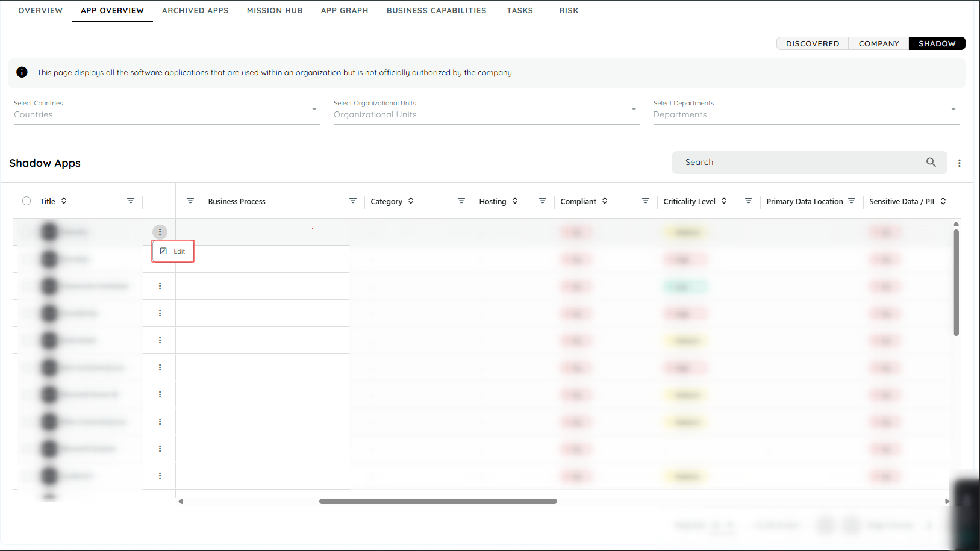The width and height of the screenshot is (980, 551).
Task: Open the Criticality Level filter
Action: (x=749, y=201)
